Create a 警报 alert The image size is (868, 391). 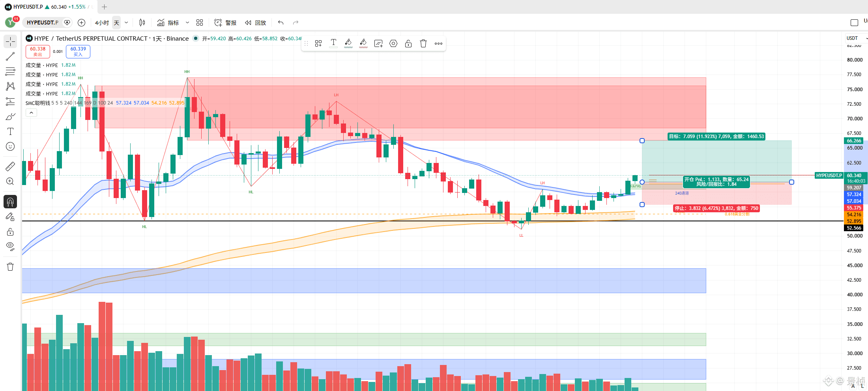click(225, 22)
